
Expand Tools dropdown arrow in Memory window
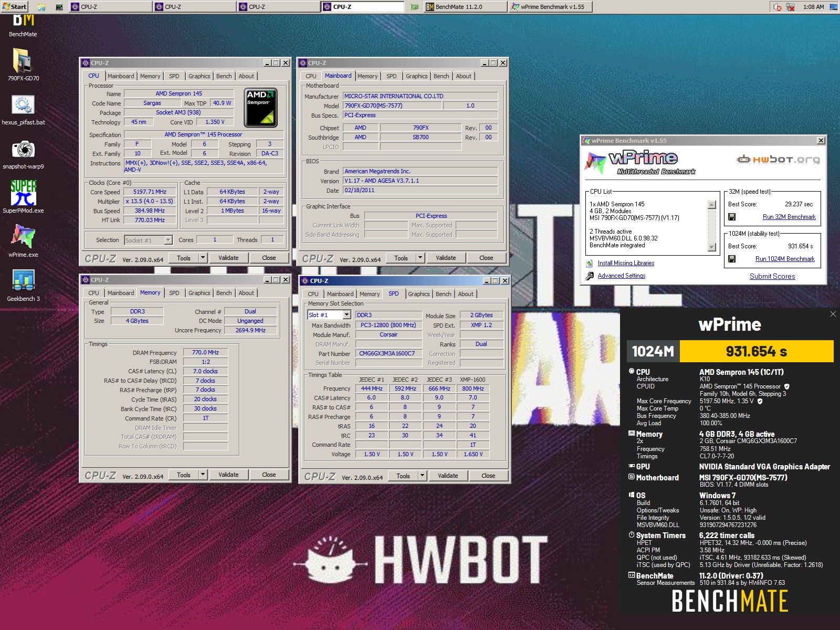203,475
